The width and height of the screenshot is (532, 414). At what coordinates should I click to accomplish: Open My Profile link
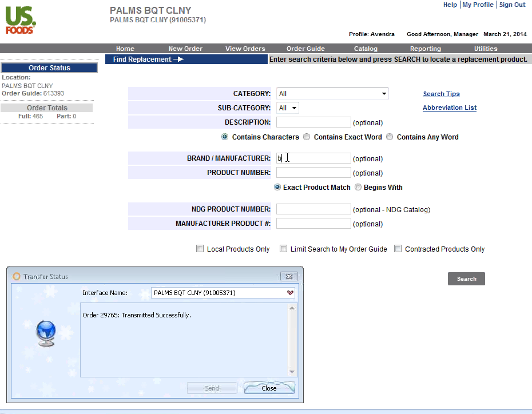pos(478,5)
